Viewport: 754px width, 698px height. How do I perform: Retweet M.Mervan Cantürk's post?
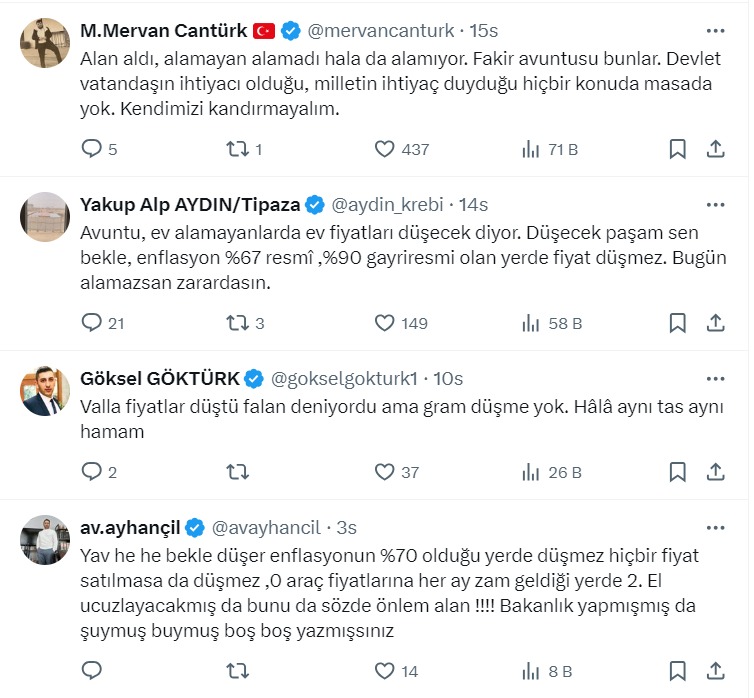pos(237,149)
